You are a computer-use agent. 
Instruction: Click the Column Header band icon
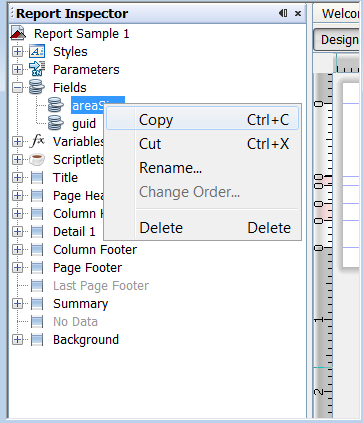pyautogui.click(x=37, y=214)
